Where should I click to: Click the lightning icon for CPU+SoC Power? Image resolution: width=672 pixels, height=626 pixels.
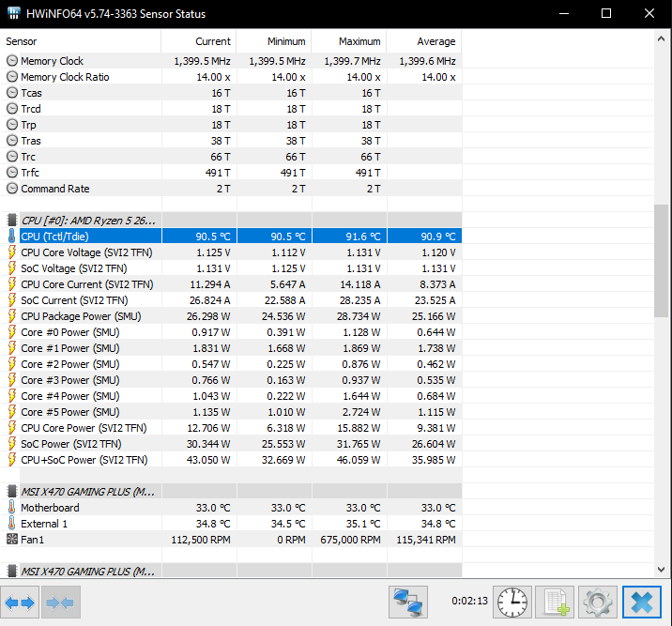(x=12, y=460)
